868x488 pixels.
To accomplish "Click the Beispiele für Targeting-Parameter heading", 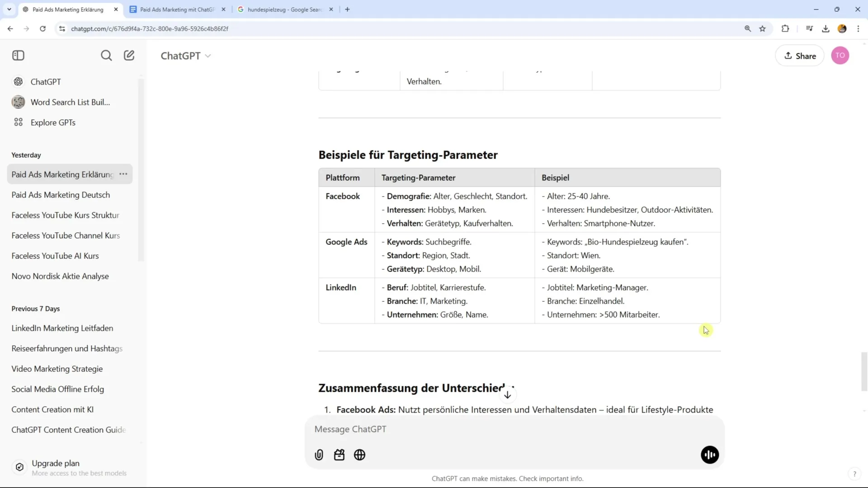I will click(x=408, y=155).
